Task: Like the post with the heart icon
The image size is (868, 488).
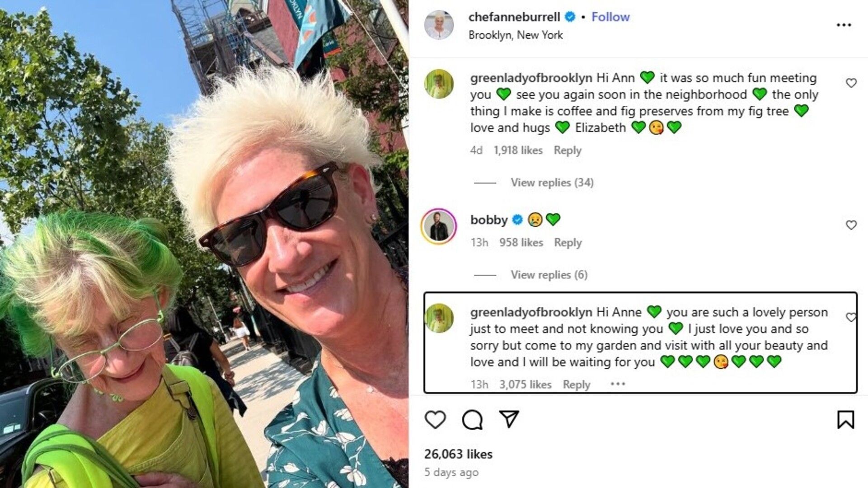Action: coord(435,420)
